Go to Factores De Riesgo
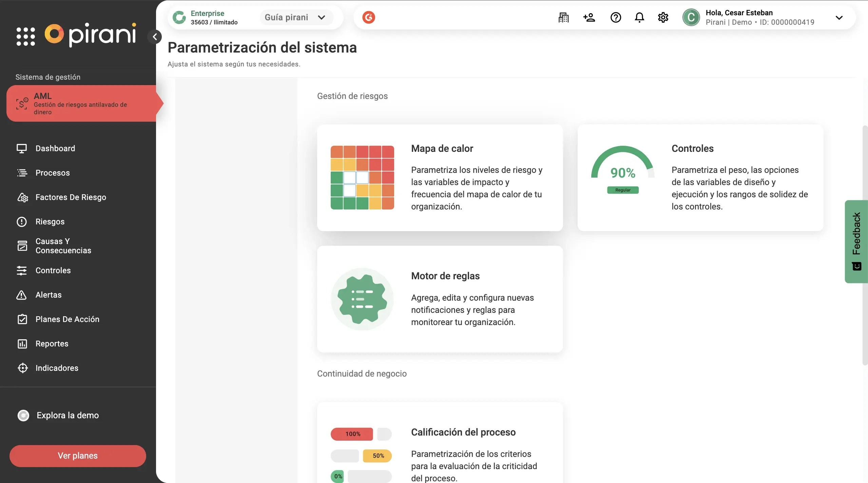 click(71, 197)
